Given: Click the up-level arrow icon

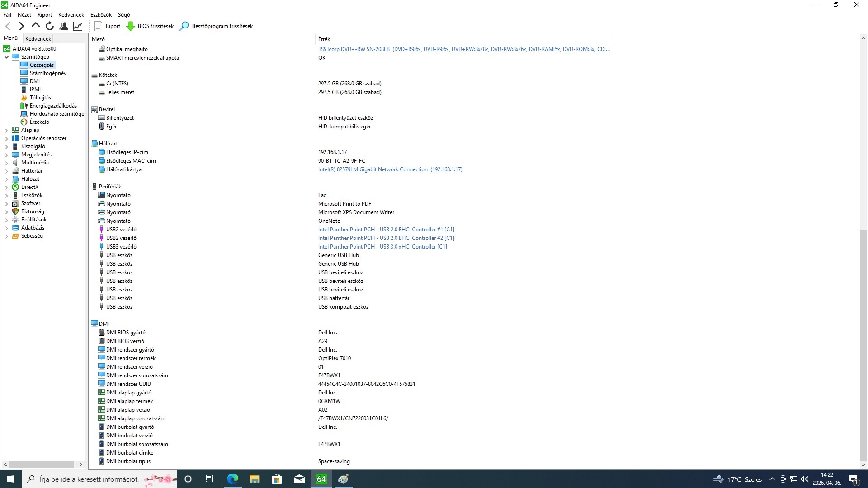Looking at the screenshot, I should (36, 26).
